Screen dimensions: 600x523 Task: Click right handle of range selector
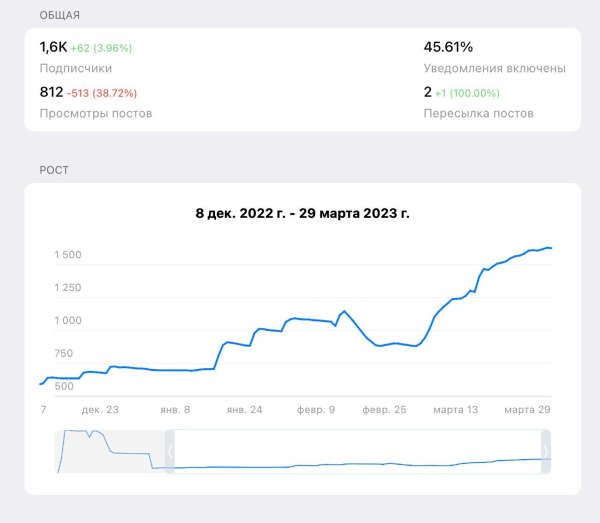[546, 451]
